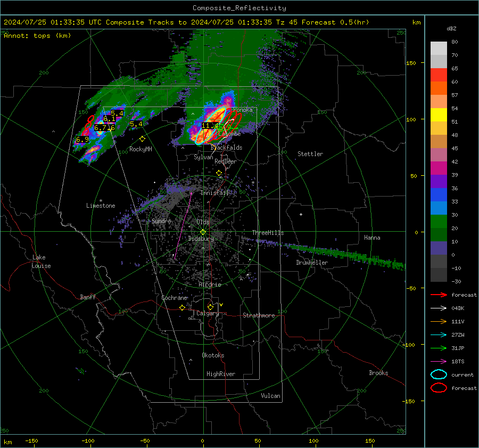Click the RedDeer city label

[226, 161]
